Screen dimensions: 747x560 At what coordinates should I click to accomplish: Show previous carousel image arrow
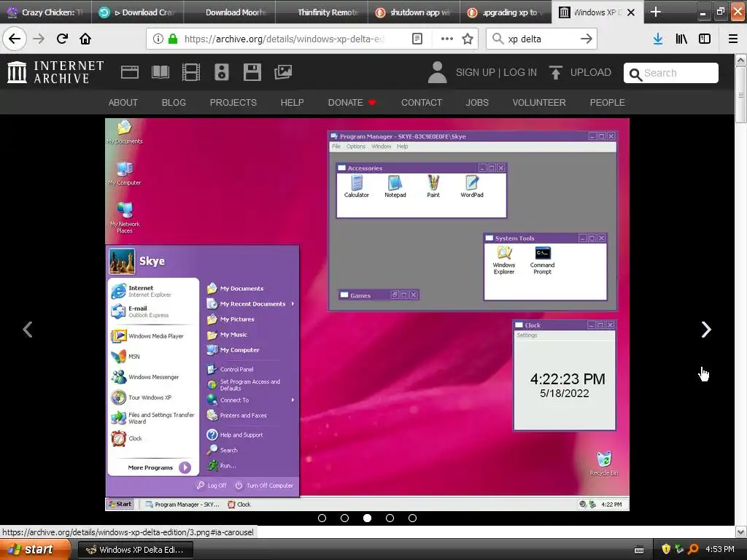28,329
